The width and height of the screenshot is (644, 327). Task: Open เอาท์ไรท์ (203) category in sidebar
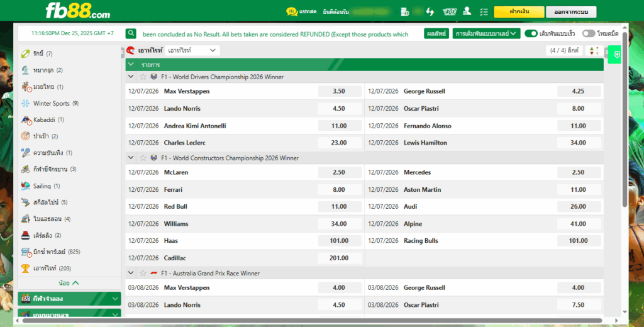tap(52, 269)
